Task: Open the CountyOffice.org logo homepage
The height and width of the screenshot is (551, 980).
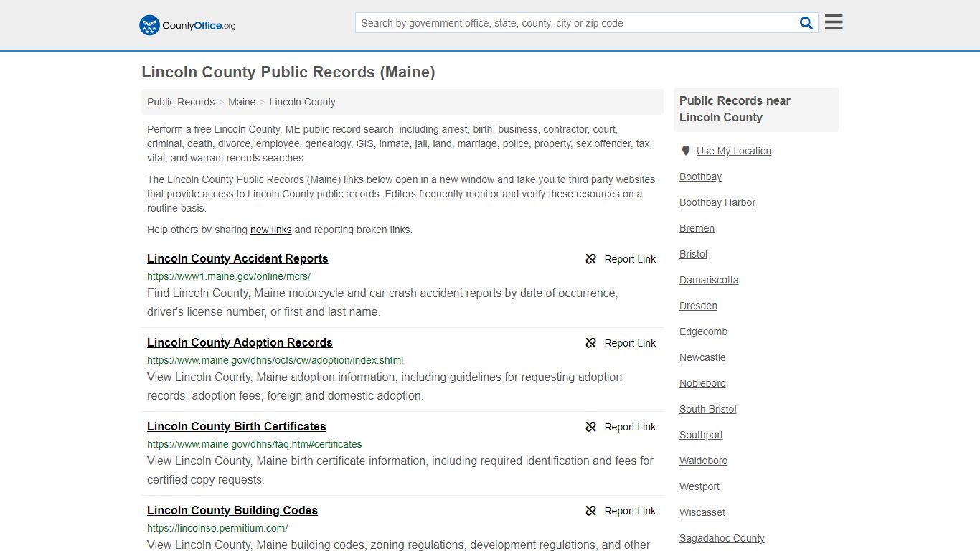Action: coord(187,25)
